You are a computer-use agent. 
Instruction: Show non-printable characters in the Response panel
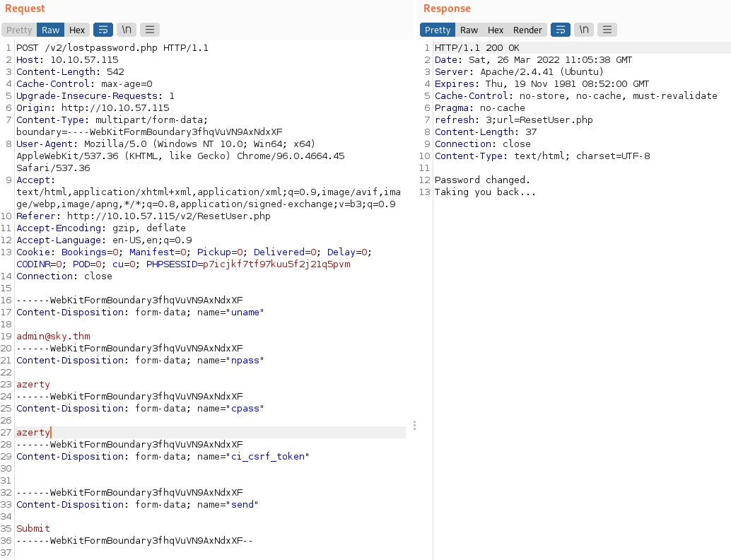coord(584,30)
